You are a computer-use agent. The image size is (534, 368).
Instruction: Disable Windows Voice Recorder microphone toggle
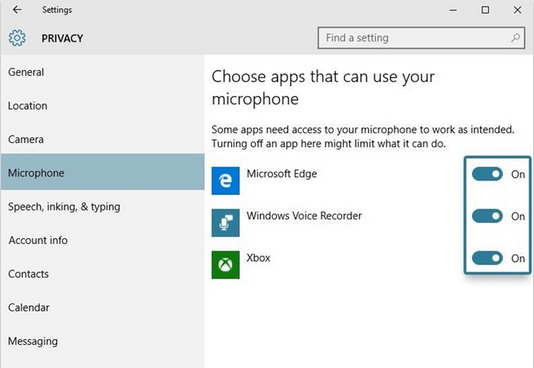tap(487, 216)
